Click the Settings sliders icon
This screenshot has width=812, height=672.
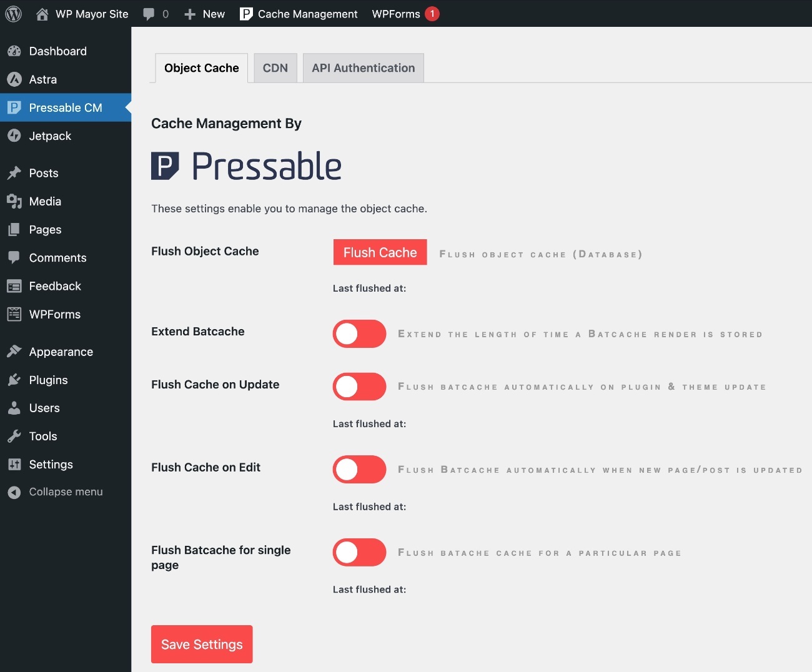coord(14,464)
